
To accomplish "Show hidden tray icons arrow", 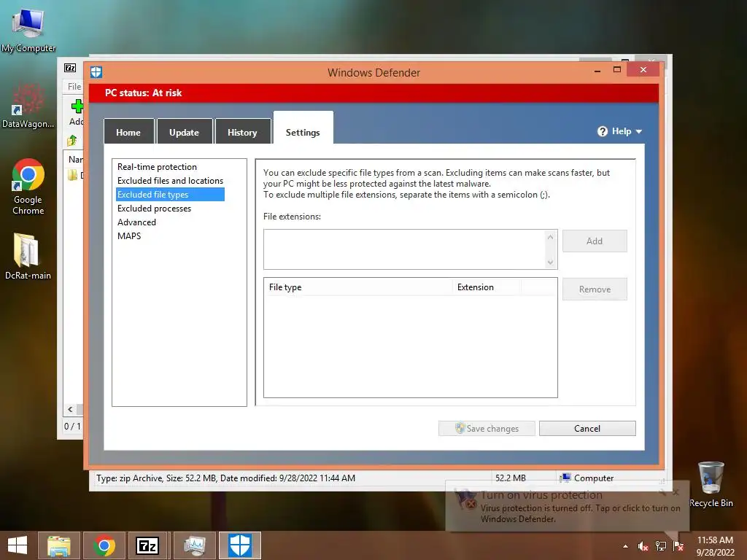I will pos(625,547).
